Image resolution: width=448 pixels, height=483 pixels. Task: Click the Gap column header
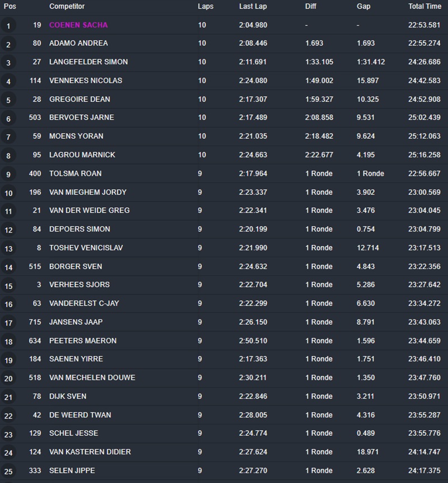point(363,7)
